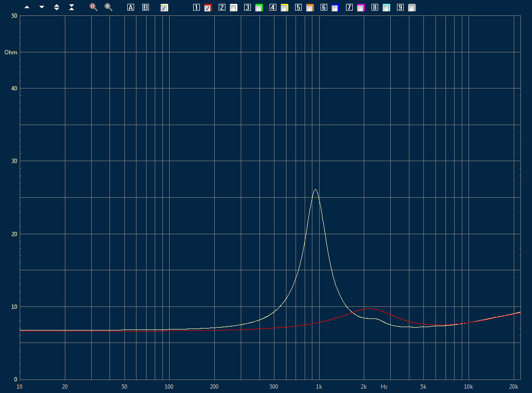Select curve number 2 button
The image size is (532, 393).
click(x=222, y=8)
